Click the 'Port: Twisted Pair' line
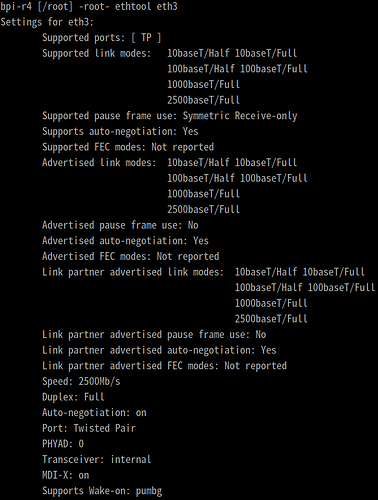 point(89,428)
